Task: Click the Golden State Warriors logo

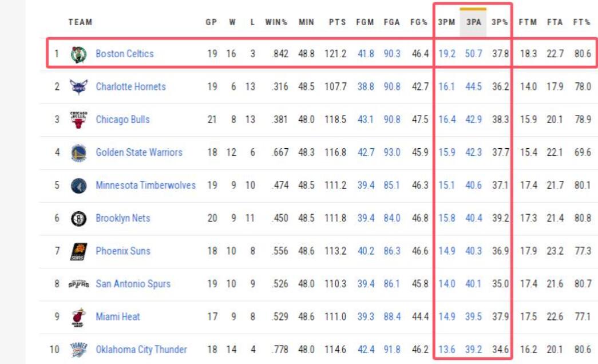Action: click(x=78, y=153)
